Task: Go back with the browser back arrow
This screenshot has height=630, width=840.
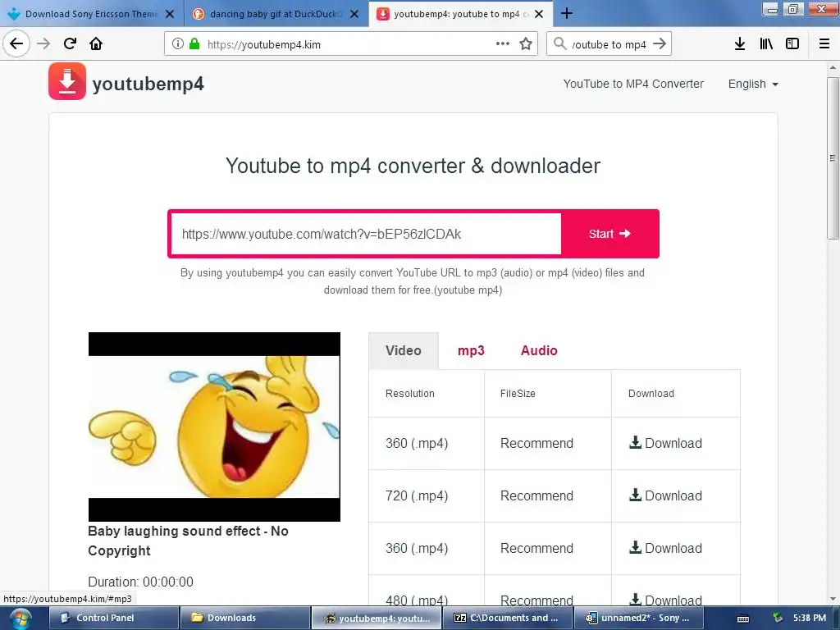Action: click(x=16, y=43)
